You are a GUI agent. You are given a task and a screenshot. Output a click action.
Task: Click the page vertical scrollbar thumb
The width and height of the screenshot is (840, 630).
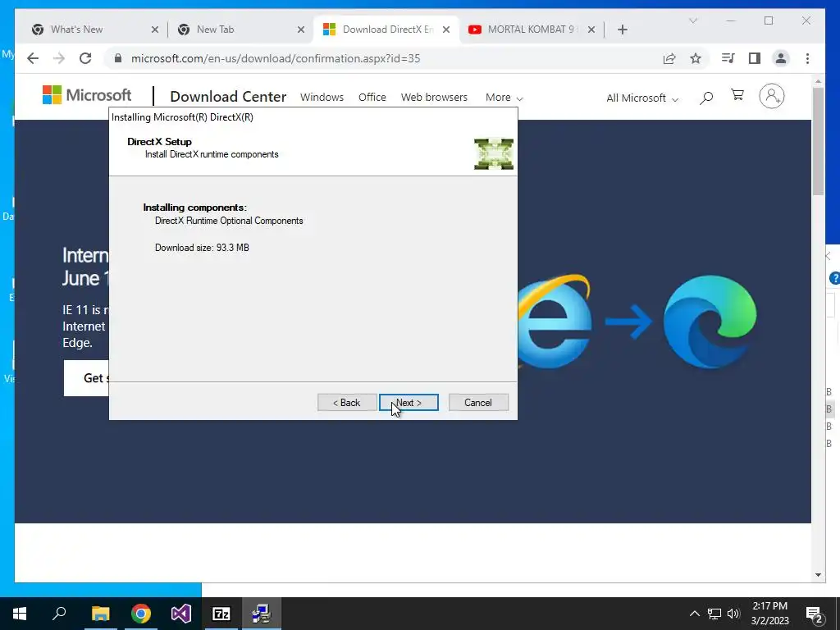818,141
